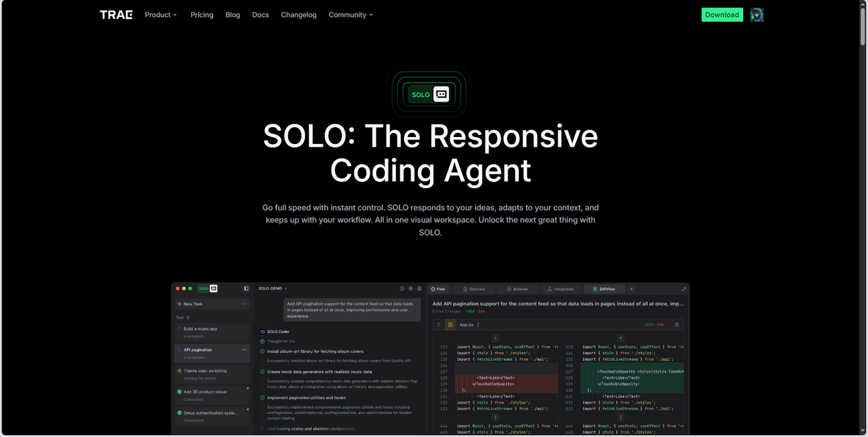Collapse the App.jsx diff file section
This screenshot has width=868, height=437.
coord(439,325)
